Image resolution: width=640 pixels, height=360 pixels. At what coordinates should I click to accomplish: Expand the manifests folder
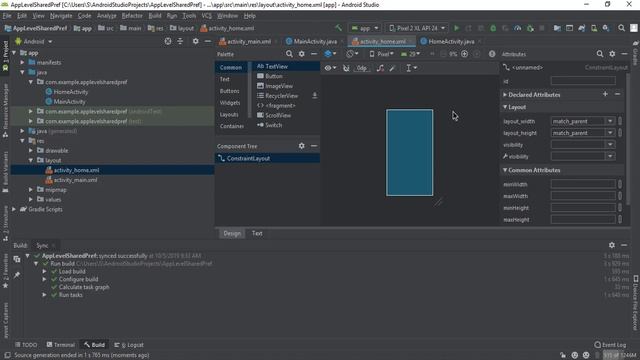tap(22, 62)
